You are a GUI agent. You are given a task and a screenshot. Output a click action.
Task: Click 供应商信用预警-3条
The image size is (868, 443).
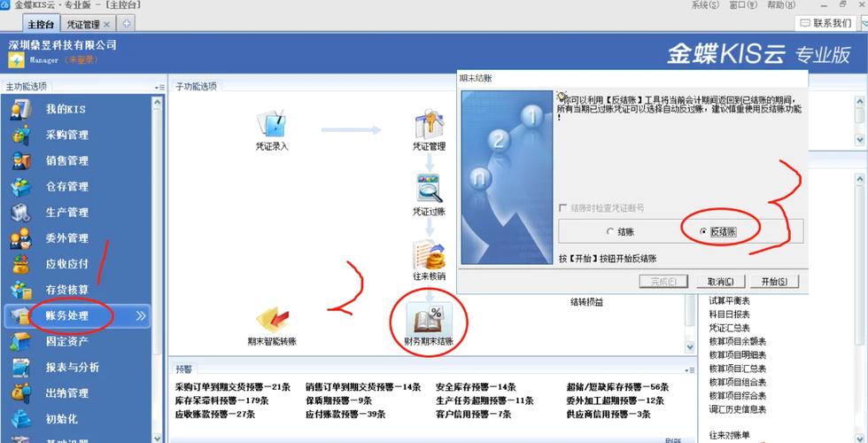click(608, 415)
